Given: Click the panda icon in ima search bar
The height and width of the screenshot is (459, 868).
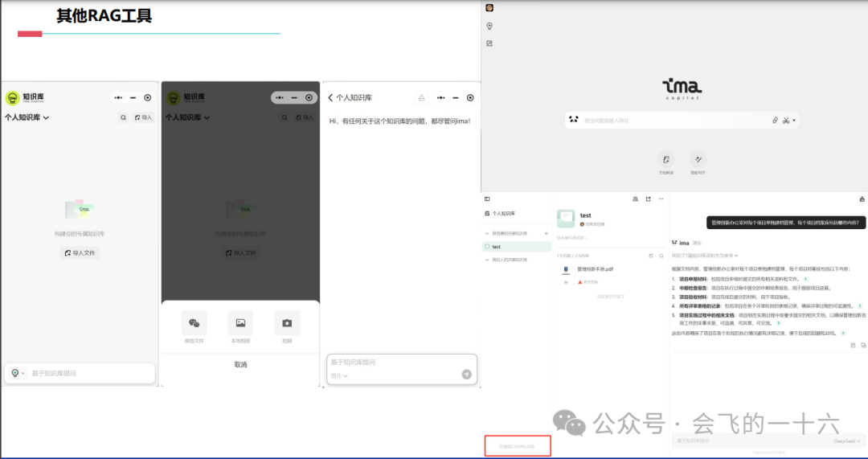Looking at the screenshot, I should click(574, 120).
